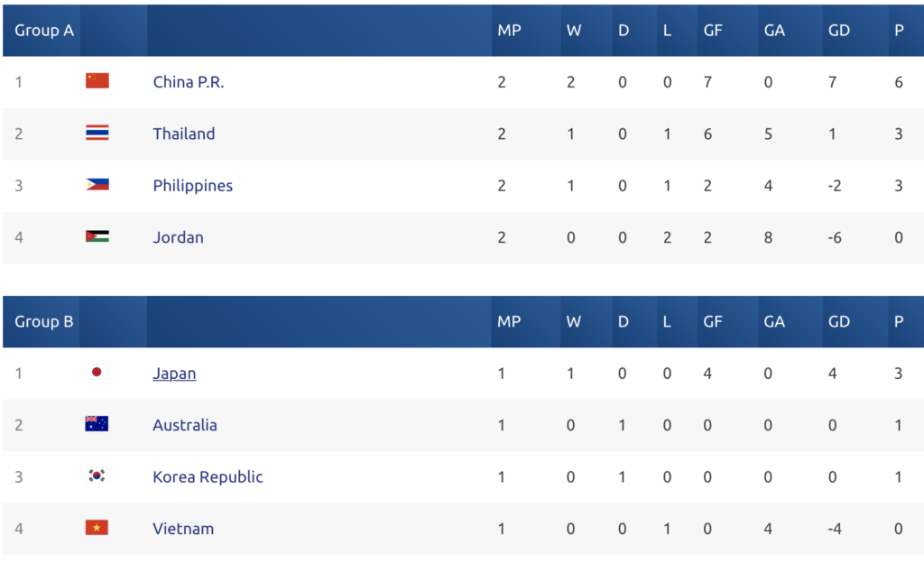
Task: Click the Thailand flag icon
Action: pos(97,133)
